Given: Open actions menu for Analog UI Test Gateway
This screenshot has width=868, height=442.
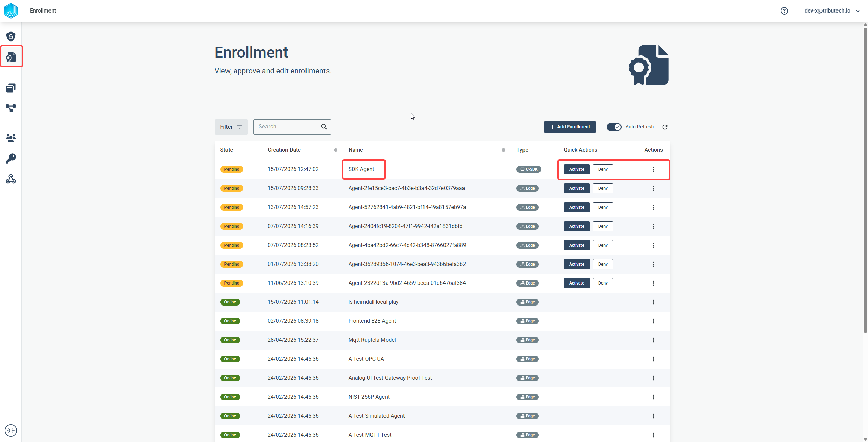Looking at the screenshot, I should tap(654, 378).
